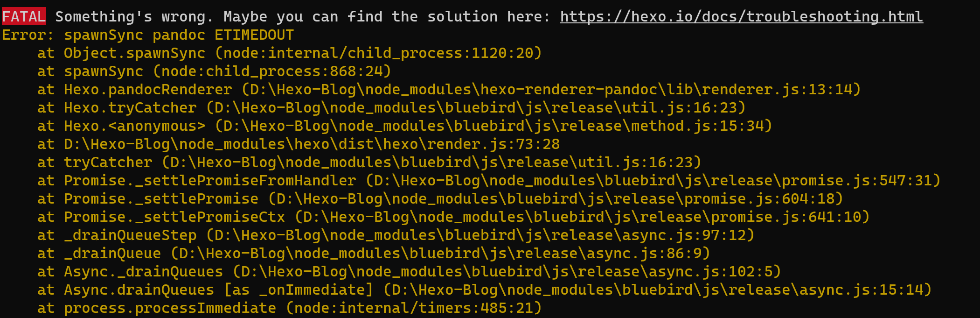Image resolution: width=980 pixels, height=318 pixels.
Task: Click the Promise._settlePromiseFromHandler line
Action: 489,181
